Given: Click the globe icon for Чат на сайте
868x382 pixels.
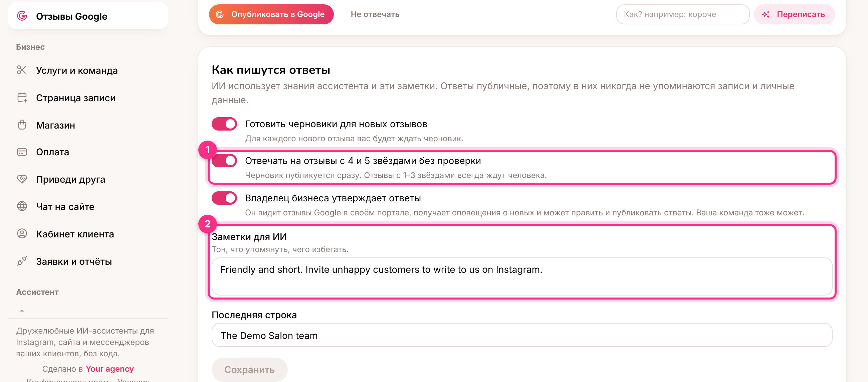Looking at the screenshot, I should click(22, 206).
